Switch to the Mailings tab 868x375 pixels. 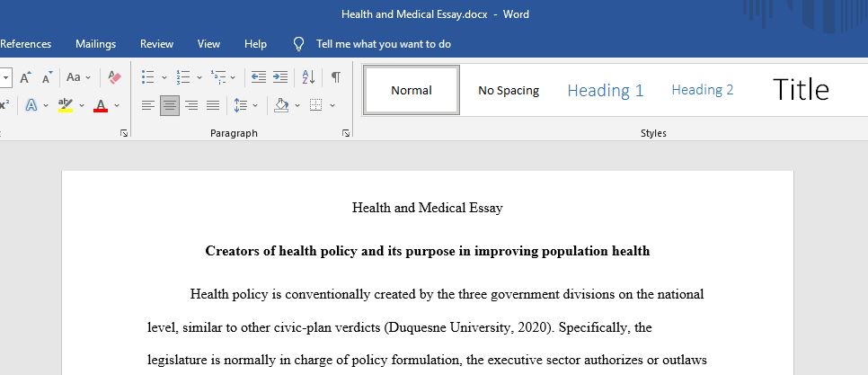tap(96, 44)
